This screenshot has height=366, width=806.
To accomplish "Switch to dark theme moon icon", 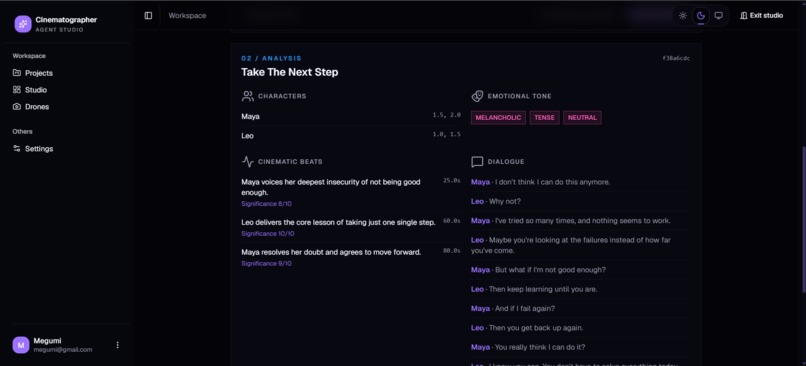I will 701,15.
